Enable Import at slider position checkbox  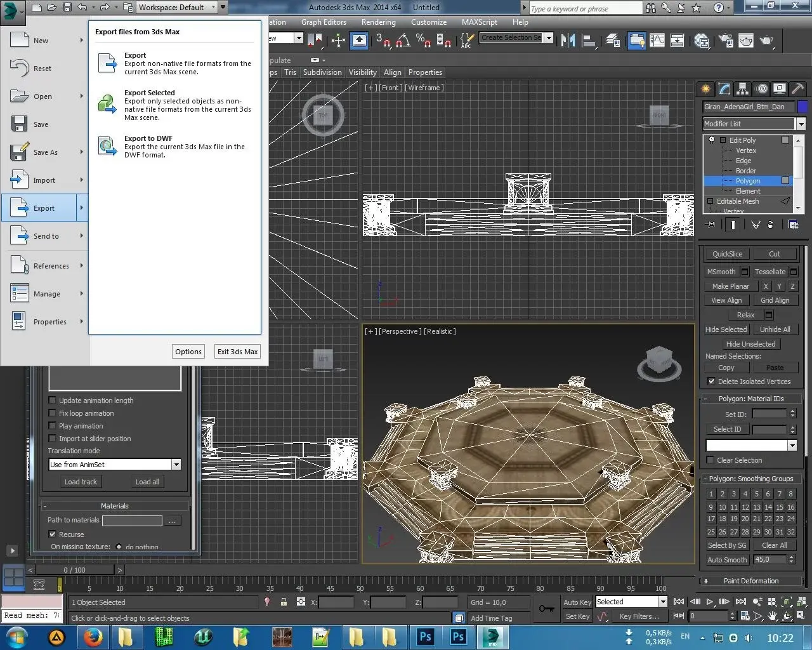click(x=53, y=439)
